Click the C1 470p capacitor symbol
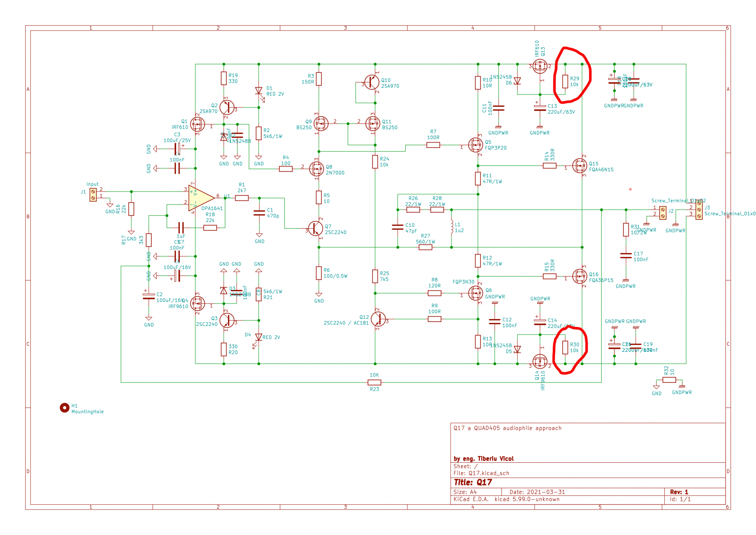Viewport: 756px width, 535px height. (x=260, y=213)
